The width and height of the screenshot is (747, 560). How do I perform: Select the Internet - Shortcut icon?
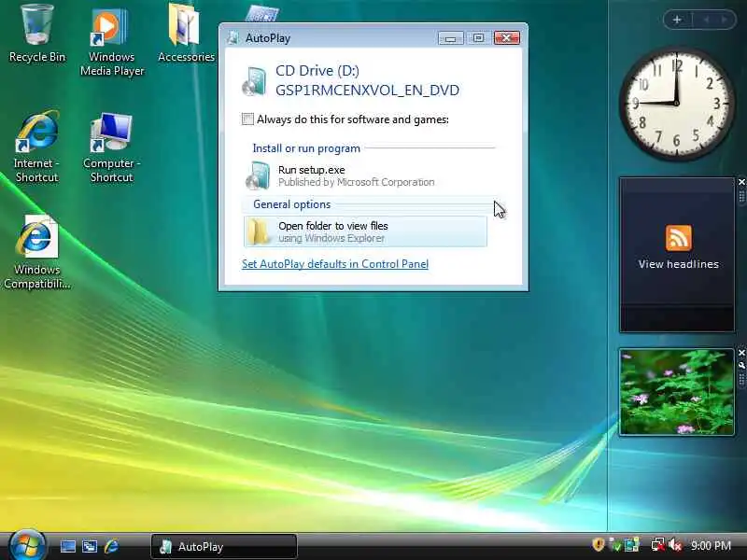point(36,147)
